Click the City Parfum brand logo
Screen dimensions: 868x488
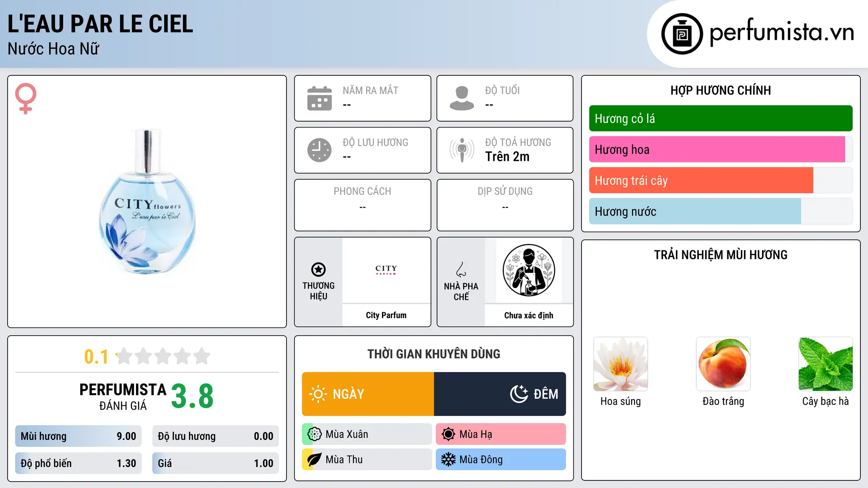tap(386, 270)
